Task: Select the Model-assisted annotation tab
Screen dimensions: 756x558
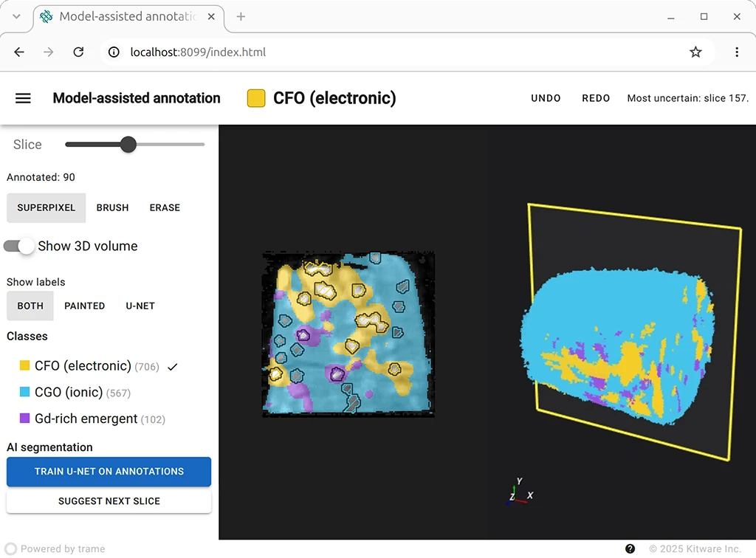Action: 128,17
